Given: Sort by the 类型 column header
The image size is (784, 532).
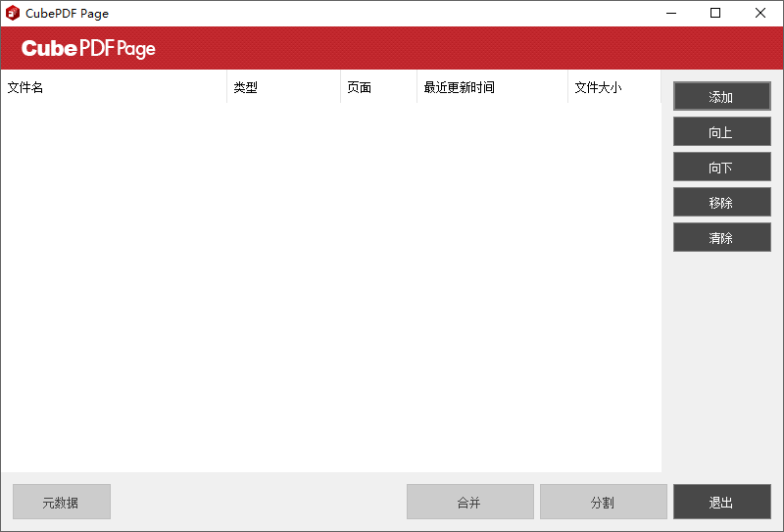Looking at the screenshot, I should [283, 87].
